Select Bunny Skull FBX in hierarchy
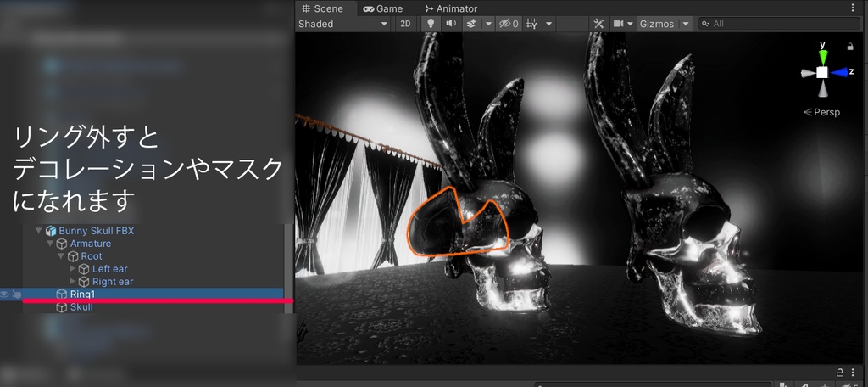Image resolution: width=868 pixels, height=387 pixels. (97, 231)
